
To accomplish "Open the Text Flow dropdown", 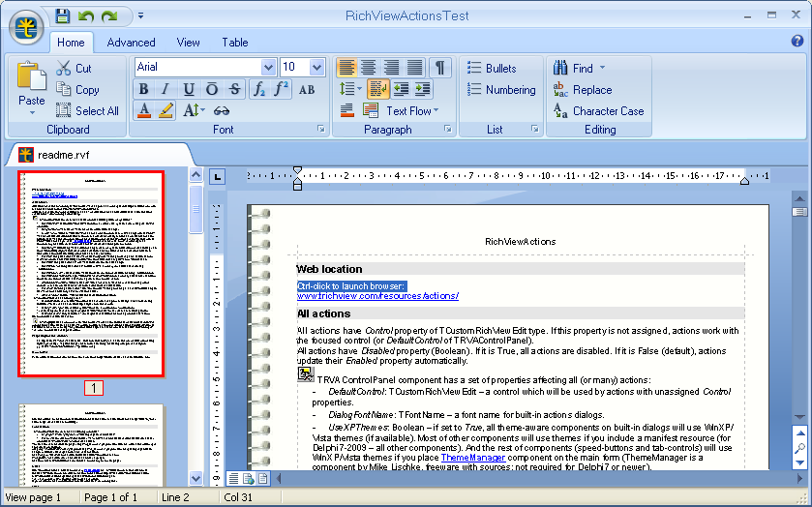I will pyautogui.click(x=412, y=111).
